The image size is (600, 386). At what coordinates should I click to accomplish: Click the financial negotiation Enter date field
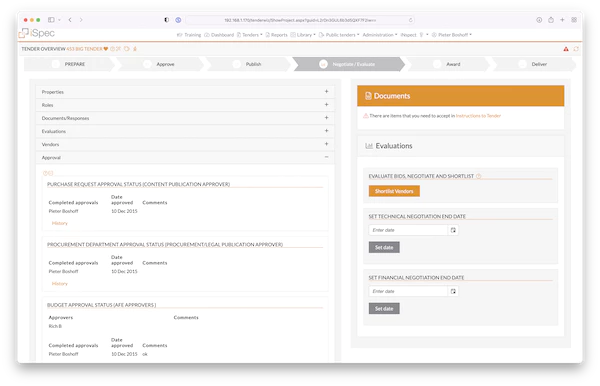408,291
